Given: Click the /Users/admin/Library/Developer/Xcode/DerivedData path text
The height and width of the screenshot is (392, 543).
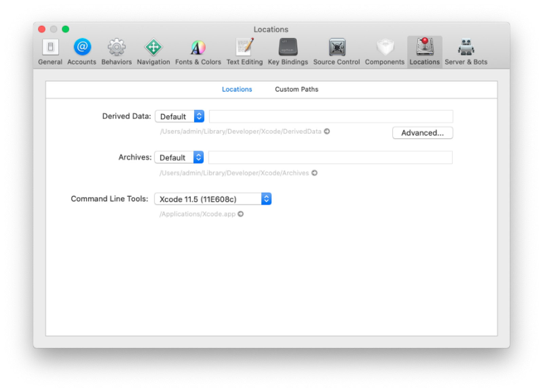Looking at the screenshot, I should click(241, 131).
